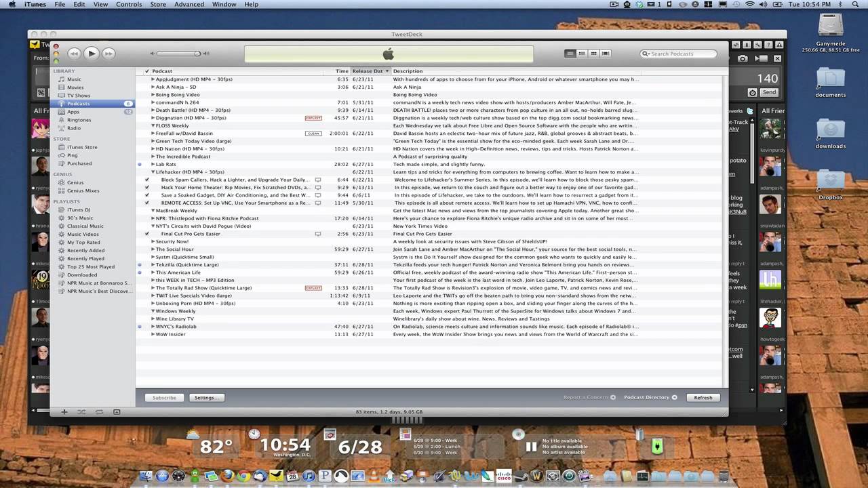Screen dimensions: 868x488
Task: Toggle checkbox for REMOTE ACCESS episode
Action: point(147,203)
